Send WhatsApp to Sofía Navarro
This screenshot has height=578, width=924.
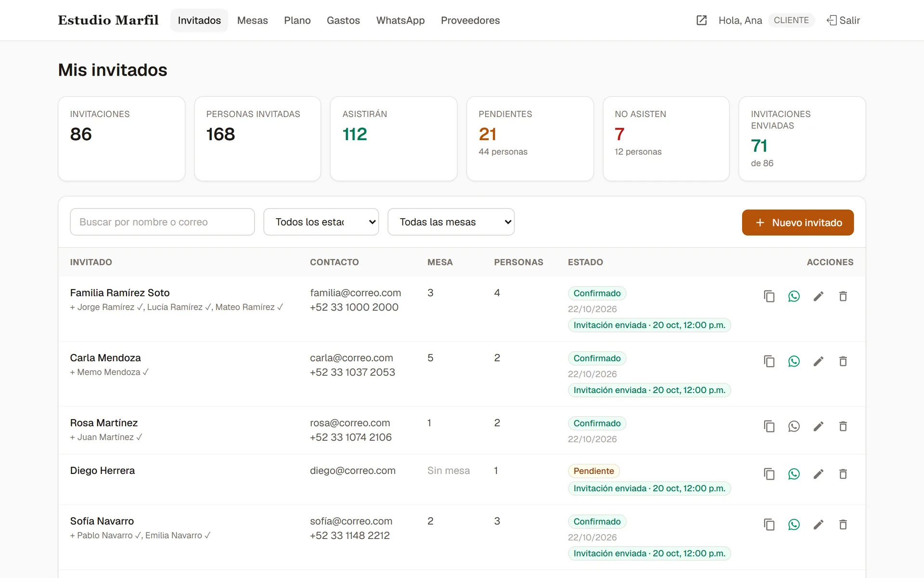[x=794, y=525]
